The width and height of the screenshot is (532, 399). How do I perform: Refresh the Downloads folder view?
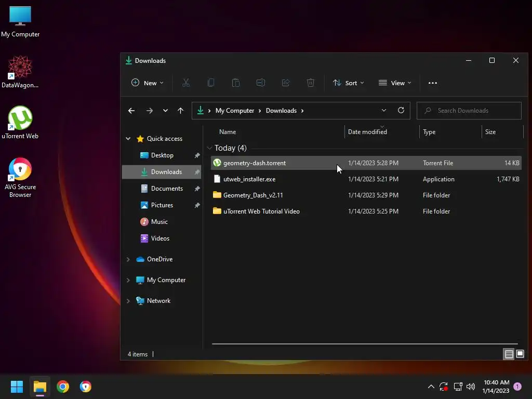pyautogui.click(x=401, y=110)
